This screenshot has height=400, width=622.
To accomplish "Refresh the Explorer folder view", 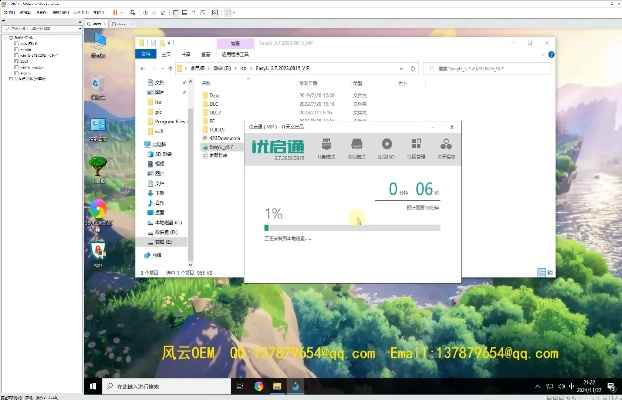I will pyautogui.click(x=413, y=69).
